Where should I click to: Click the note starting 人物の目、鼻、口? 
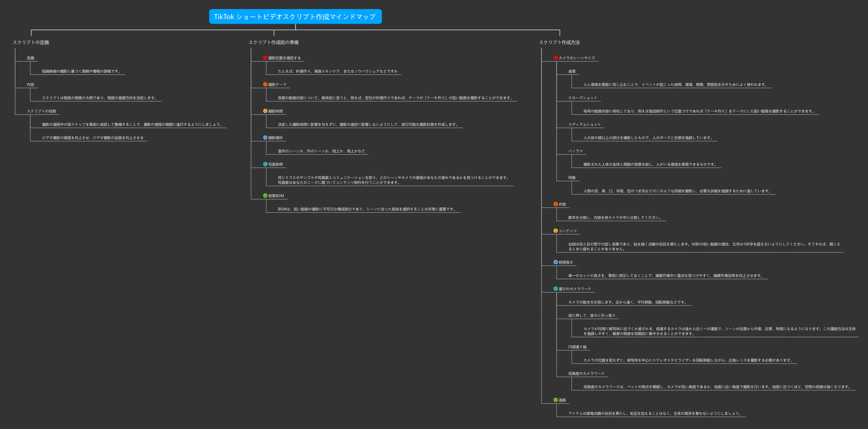pyautogui.click(x=678, y=191)
